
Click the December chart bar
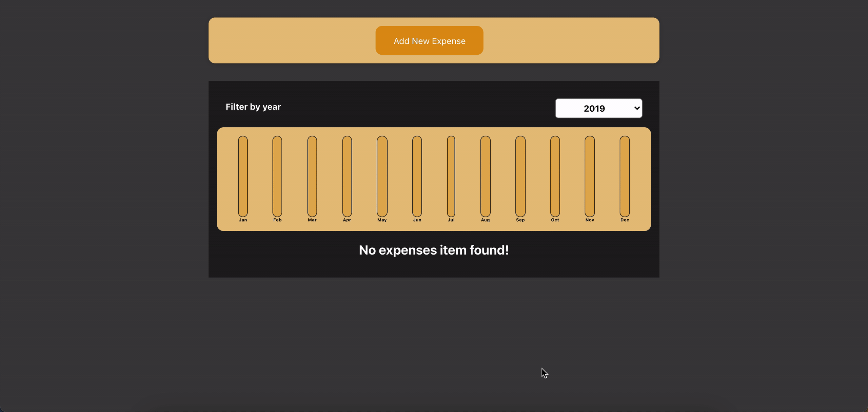tap(625, 176)
